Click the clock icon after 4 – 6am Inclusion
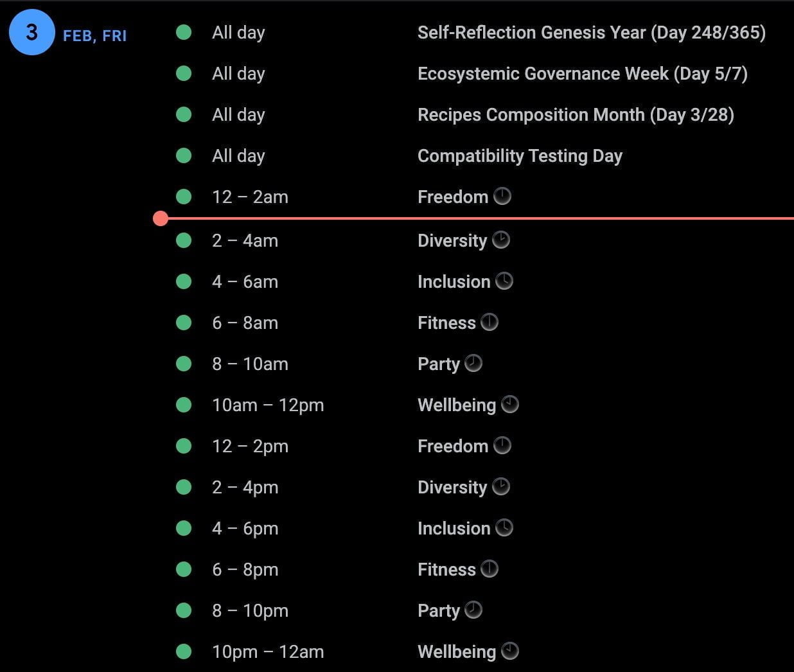 click(504, 281)
